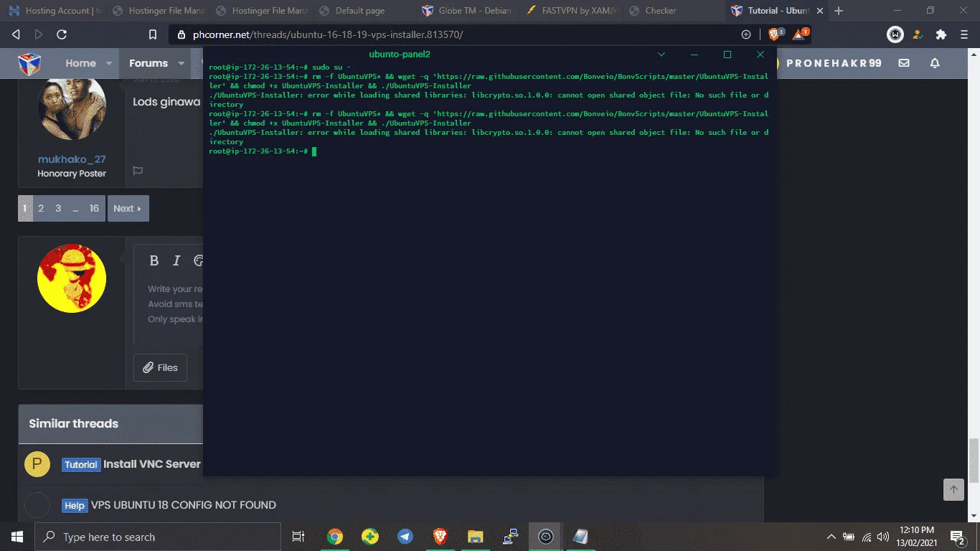Open the browser hamburger menu

tap(965, 34)
